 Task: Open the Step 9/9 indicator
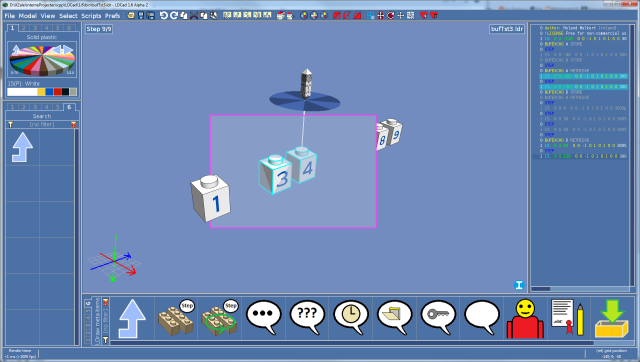[99, 29]
